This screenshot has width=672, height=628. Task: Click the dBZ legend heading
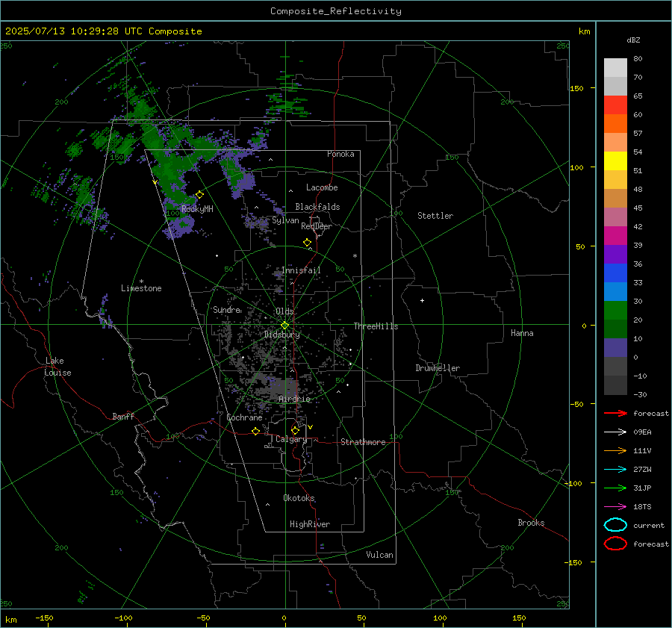click(633, 40)
